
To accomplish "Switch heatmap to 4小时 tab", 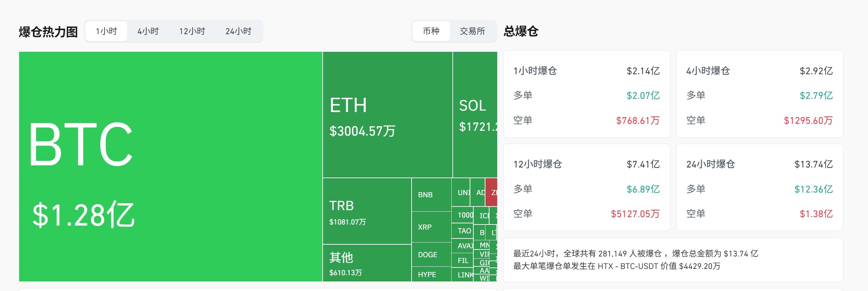I will pyautogui.click(x=148, y=31).
